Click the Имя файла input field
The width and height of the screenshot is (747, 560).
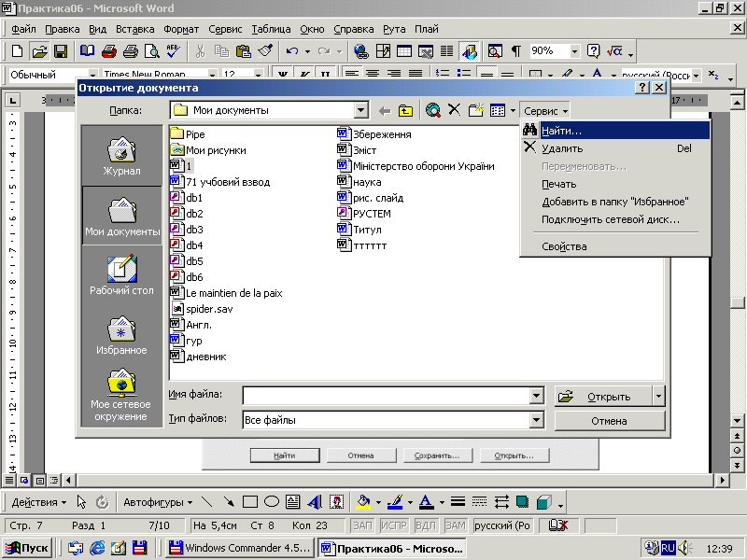387,395
